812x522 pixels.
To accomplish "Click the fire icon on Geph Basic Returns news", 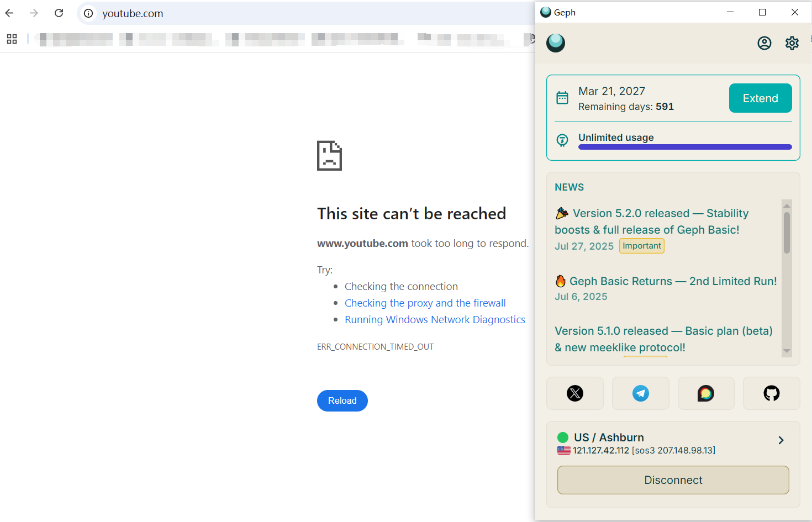I will tap(561, 281).
